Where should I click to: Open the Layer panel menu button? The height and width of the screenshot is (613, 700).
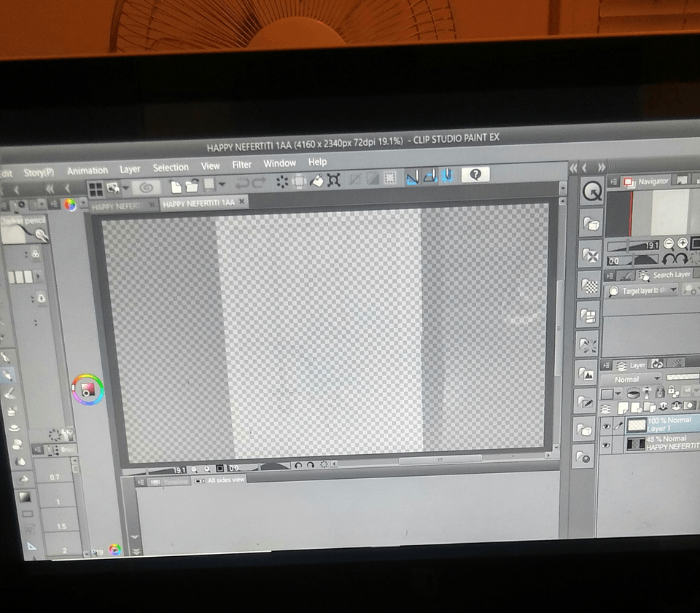click(606, 366)
